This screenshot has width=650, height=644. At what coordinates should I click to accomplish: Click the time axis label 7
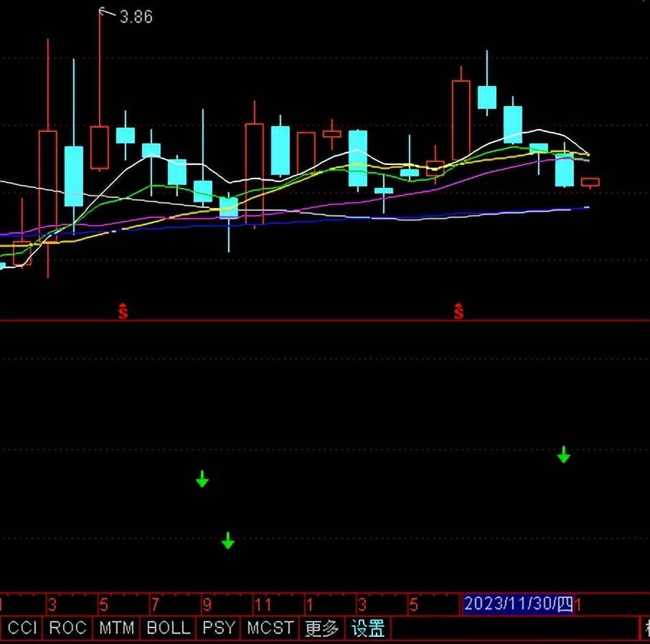pyautogui.click(x=155, y=605)
